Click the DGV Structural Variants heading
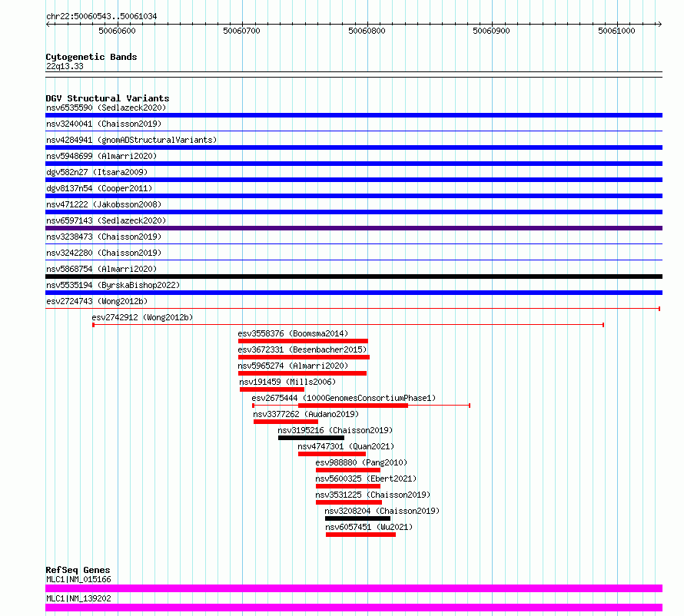 point(108,98)
